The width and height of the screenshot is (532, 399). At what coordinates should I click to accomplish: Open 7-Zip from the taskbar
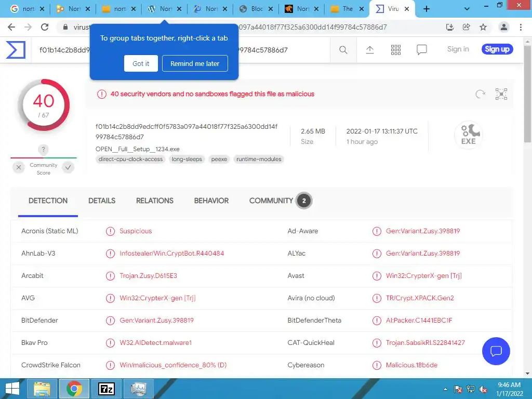(x=106, y=389)
